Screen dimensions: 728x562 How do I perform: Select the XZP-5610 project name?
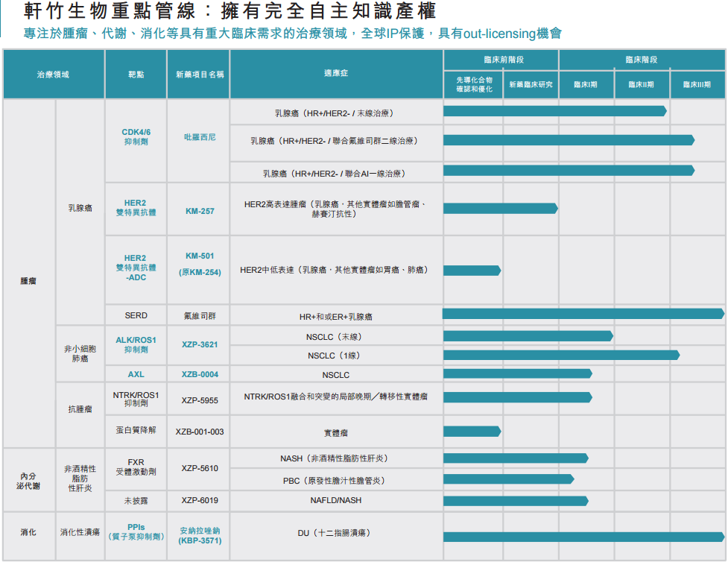coord(200,468)
